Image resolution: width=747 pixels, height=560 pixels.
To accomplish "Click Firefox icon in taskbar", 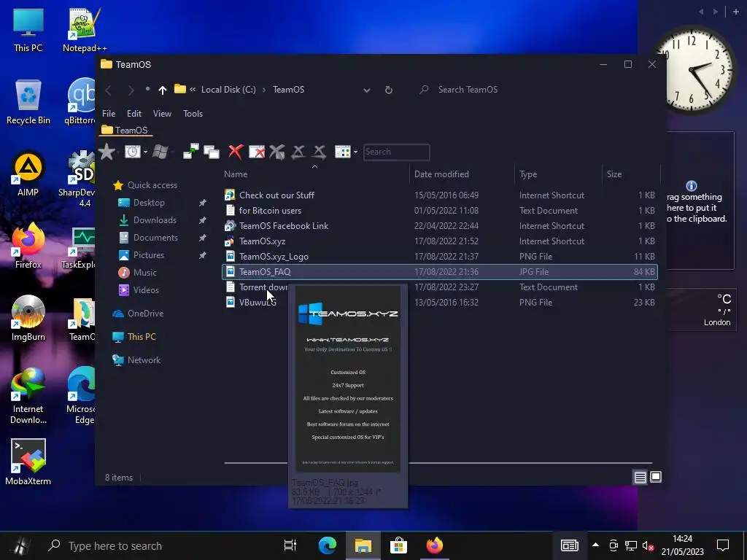I will 435,545.
